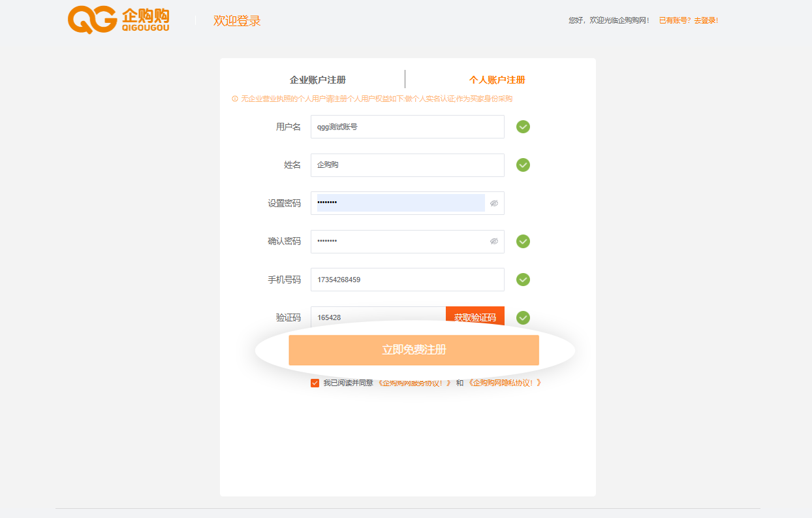812x518 pixels.
Task: Uncheck the agreement checkbox
Action: pos(315,383)
